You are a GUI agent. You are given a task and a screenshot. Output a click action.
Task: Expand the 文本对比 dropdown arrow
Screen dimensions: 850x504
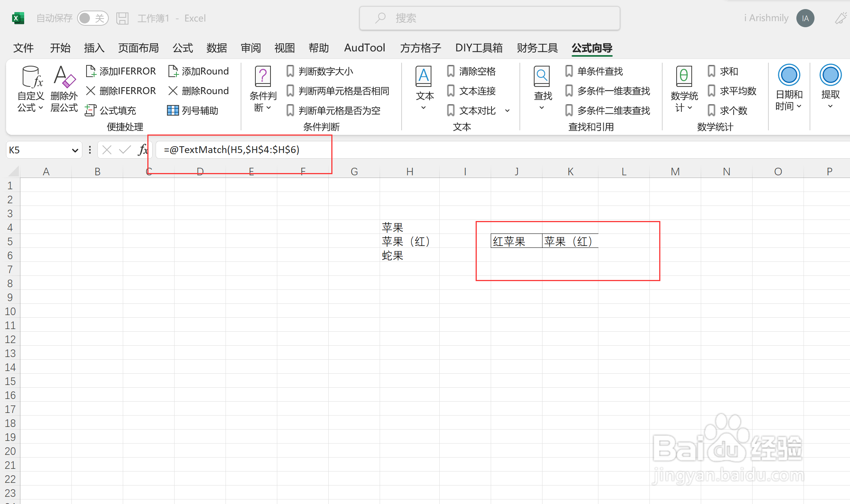click(x=507, y=111)
